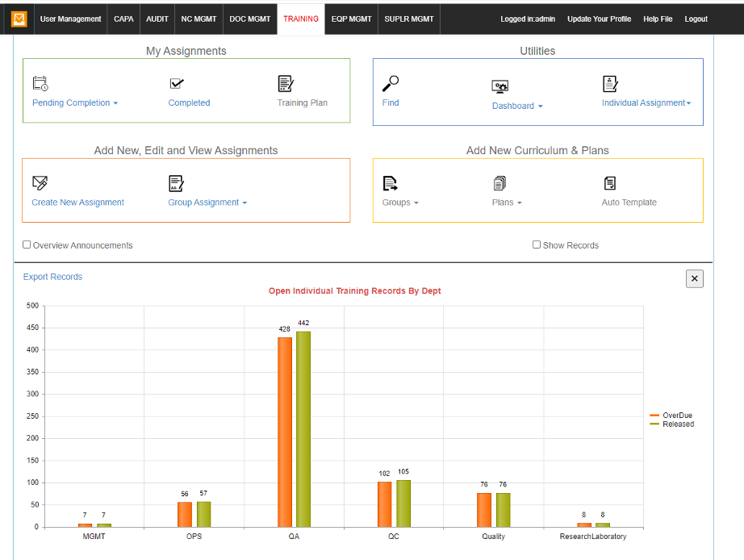
Task: Click the Auto Template icon
Action: 610,183
